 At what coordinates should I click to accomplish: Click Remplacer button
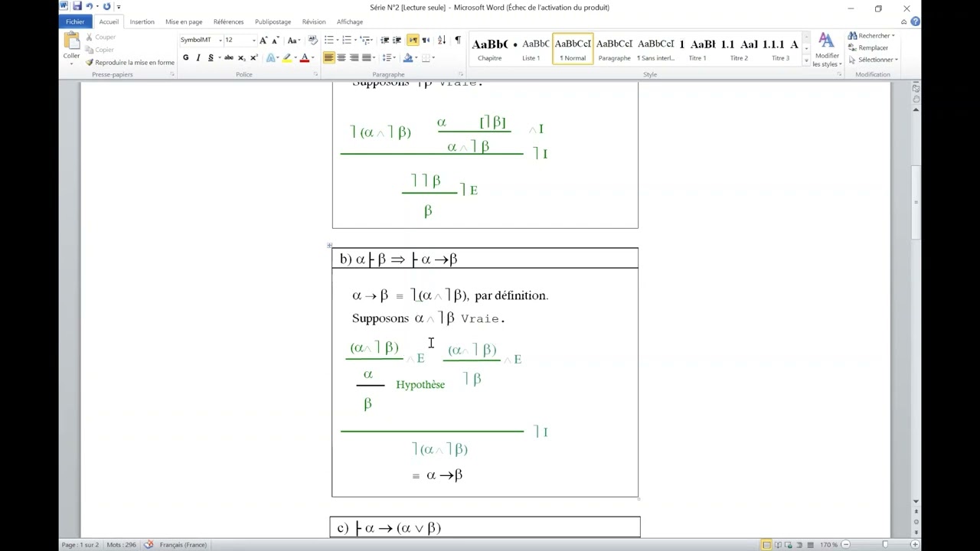(x=868, y=47)
